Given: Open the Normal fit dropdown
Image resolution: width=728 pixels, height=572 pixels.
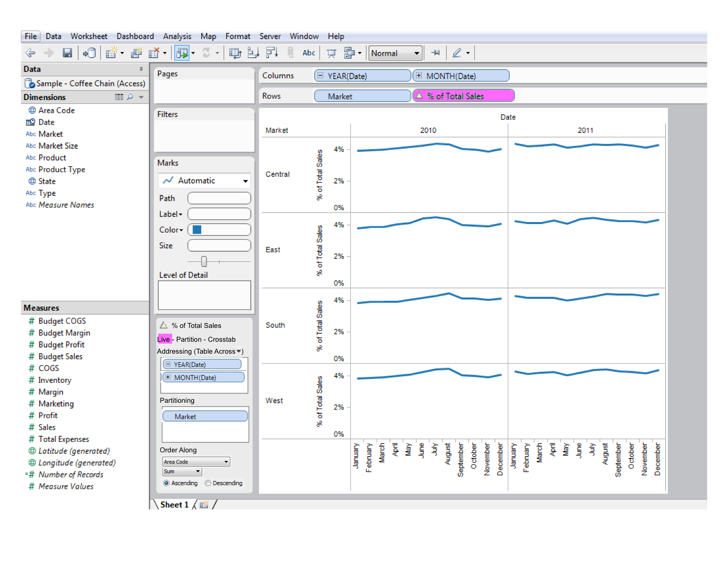Looking at the screenshot, I should (x=416, y=53).
